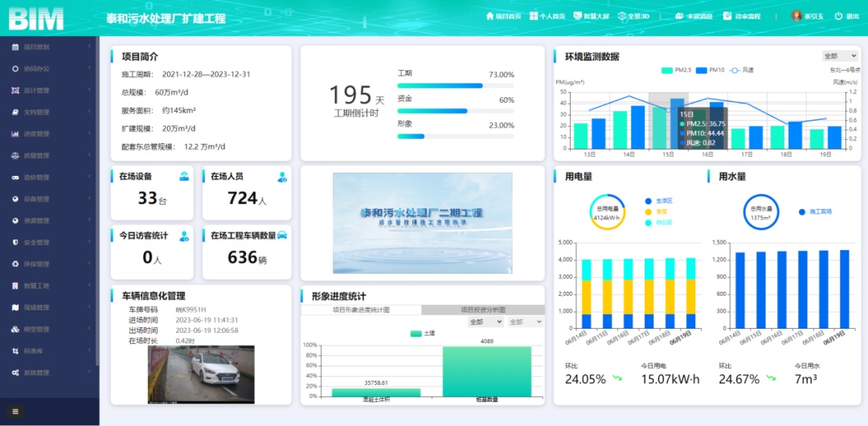Open 未读消息 unread messages icon
Viewport: 868px width, 426px height.
[x=679, y=16]
